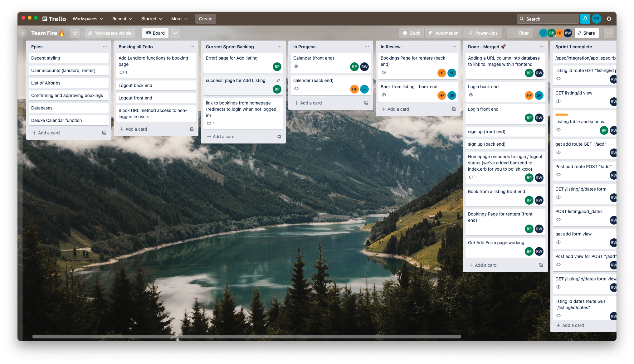Toggle watch eye on Login back end card
This screenshot has height=364, width=634.
click(x=471, y=95)
